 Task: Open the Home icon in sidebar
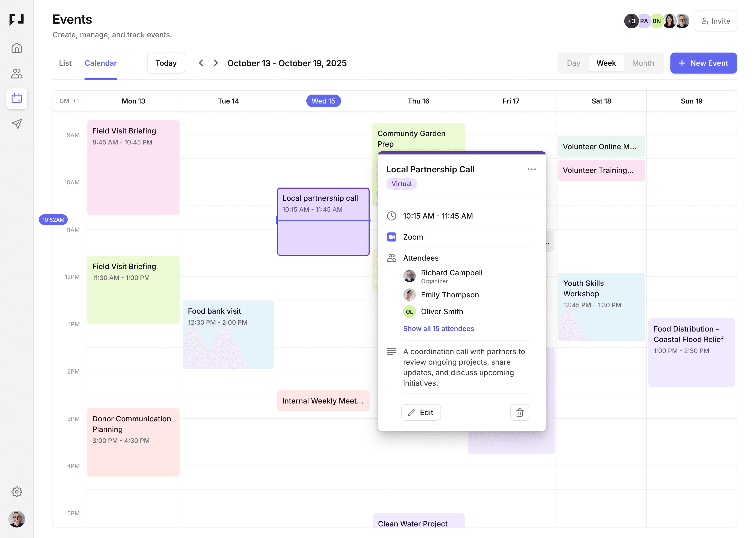click(17, 48)
